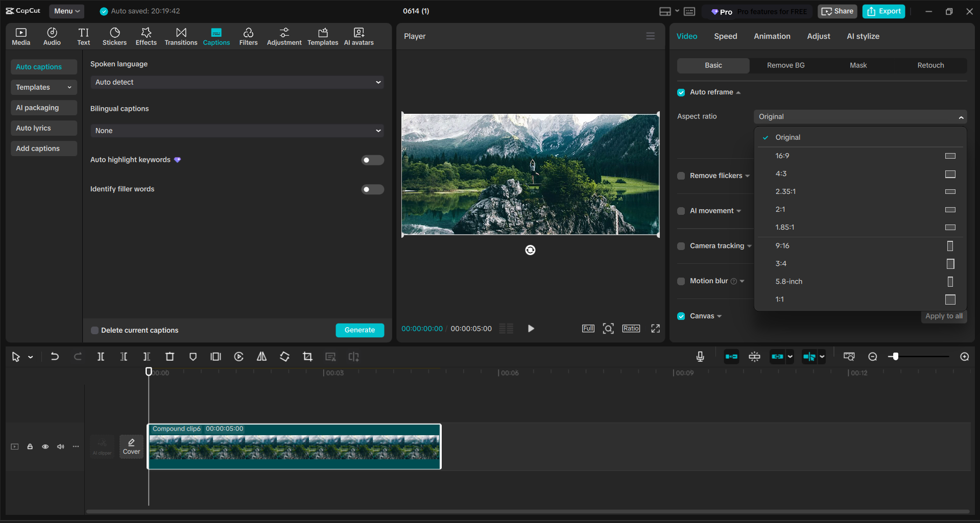Enable the Camera tracking checkbox
Viewport: 980px width, 523px height.
point(681,246)
